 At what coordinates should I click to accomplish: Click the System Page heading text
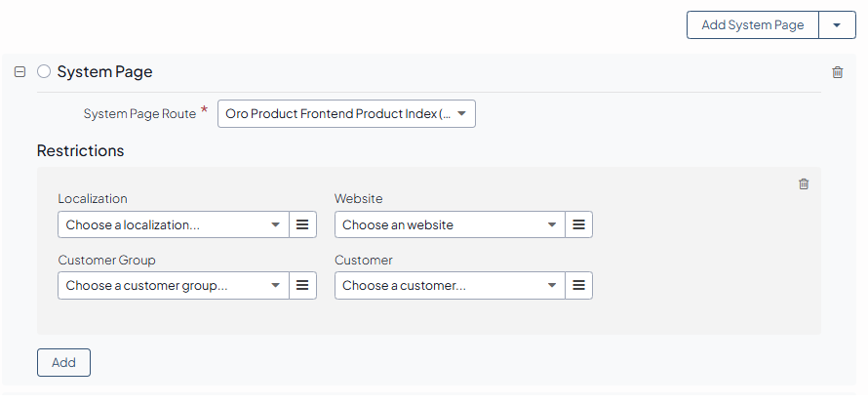point(104,72)
